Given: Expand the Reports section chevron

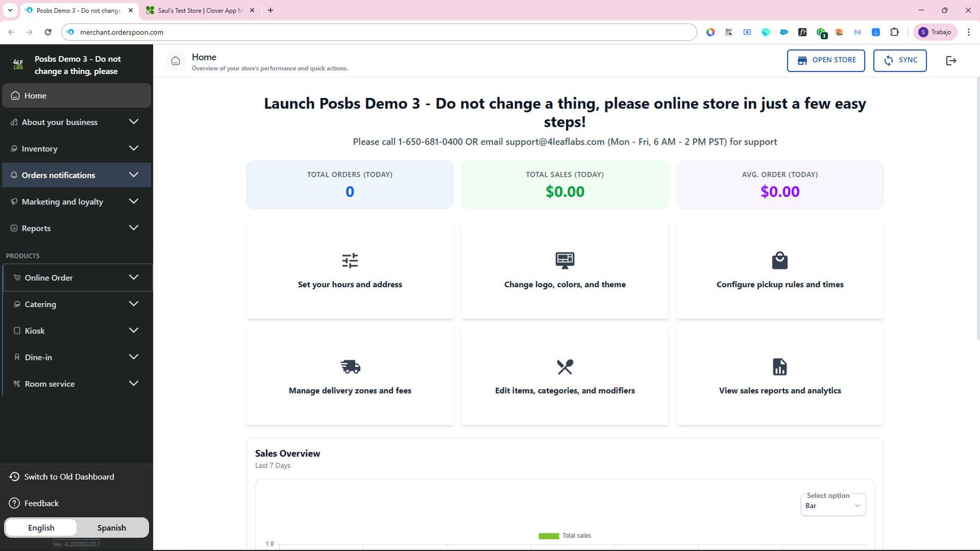Looking at the screenshot, I should pyautogui.click(x=134, y=228).
